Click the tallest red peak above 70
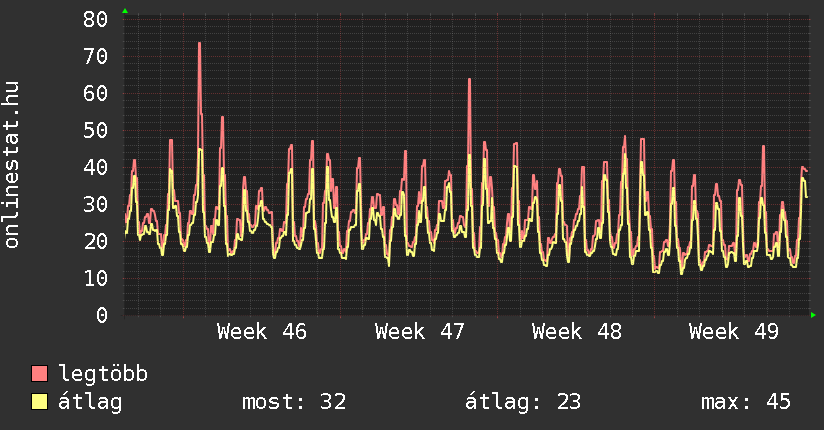 pos(199,45)
